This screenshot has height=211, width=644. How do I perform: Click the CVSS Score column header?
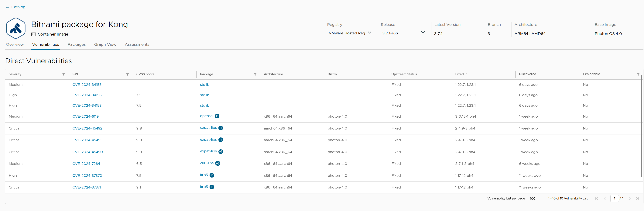pyautogui.click(x=145, y=74)
